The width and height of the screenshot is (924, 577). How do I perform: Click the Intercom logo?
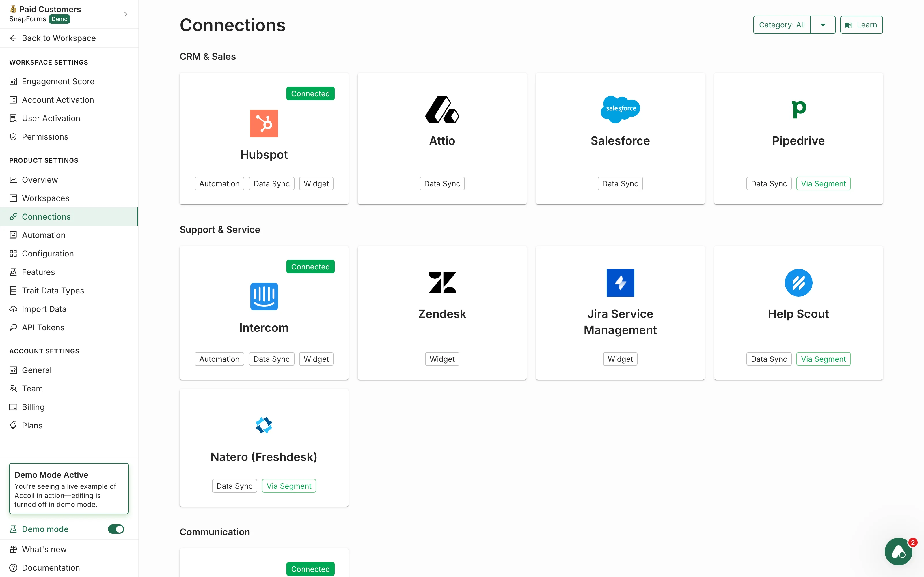[x=264, y=297]
